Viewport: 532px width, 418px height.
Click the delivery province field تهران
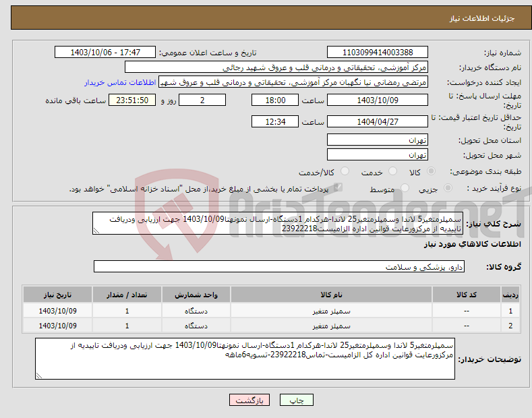point(378,140)
